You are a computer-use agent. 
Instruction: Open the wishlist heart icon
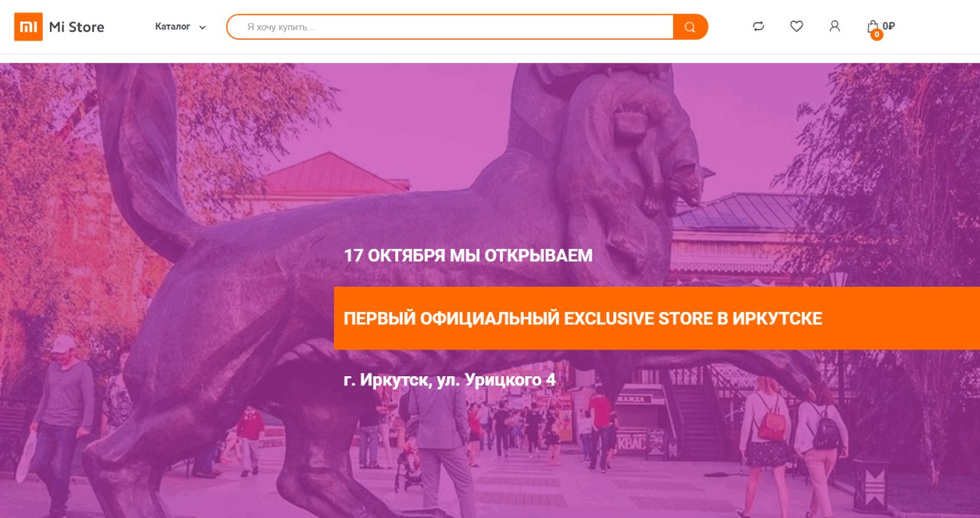click(796, 26)
